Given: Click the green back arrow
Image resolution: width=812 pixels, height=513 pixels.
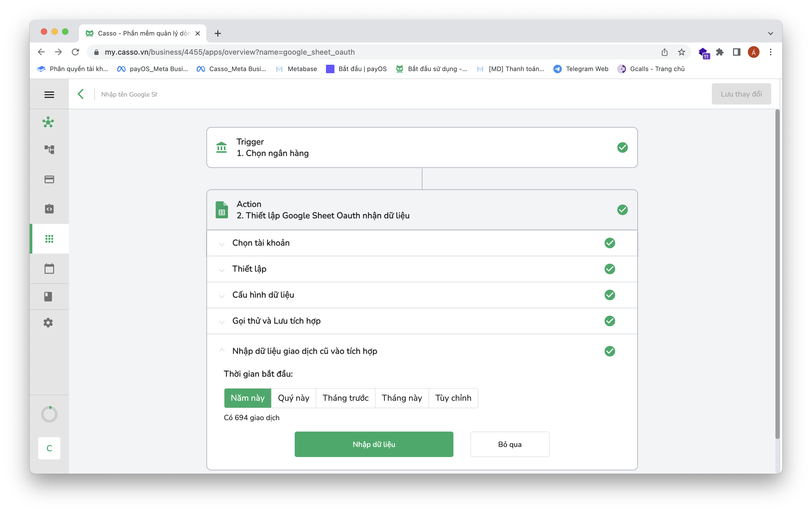Looking at the screenshot, I should click(x=81, y=94).
